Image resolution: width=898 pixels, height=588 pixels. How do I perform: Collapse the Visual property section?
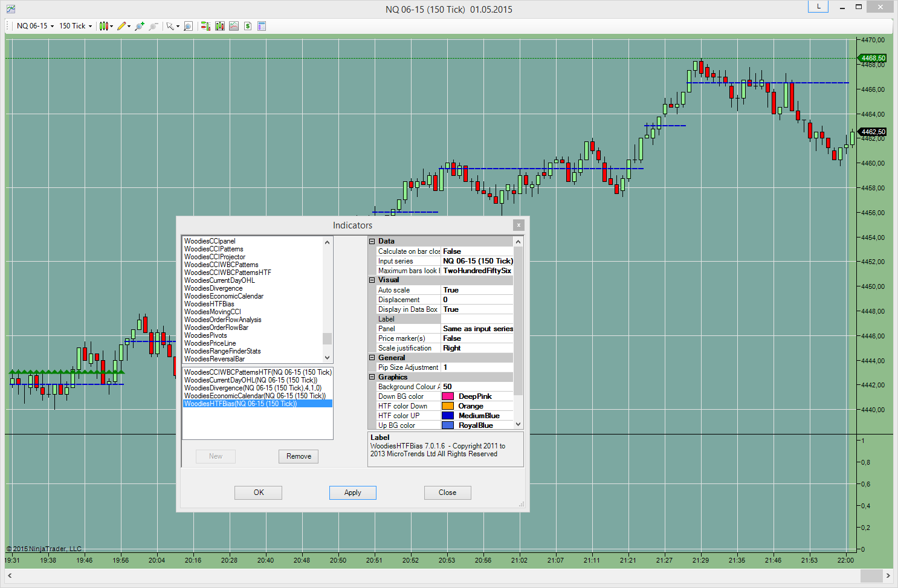372,280
